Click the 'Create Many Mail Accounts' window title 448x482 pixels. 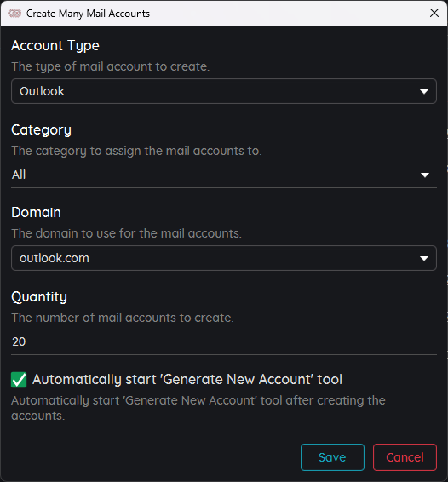tap(88, 14)
